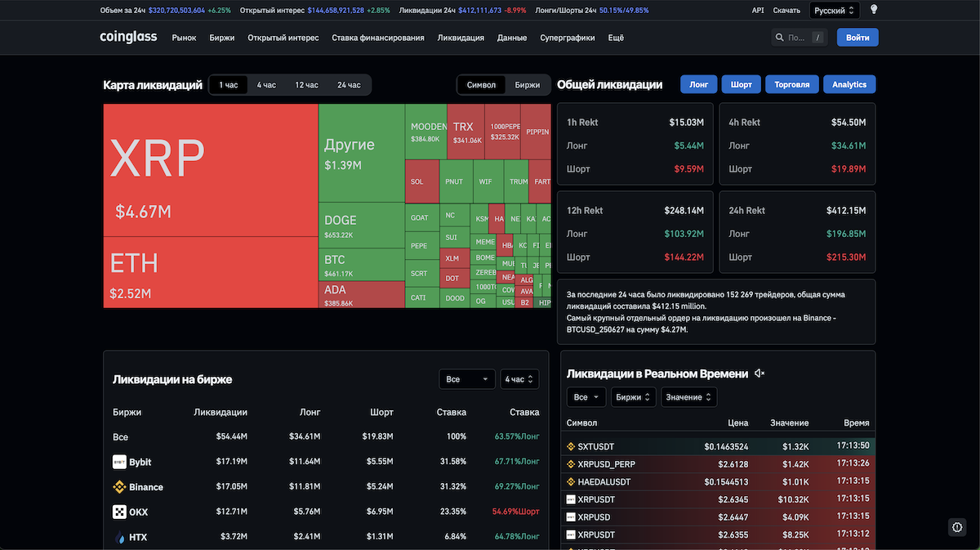
Task: Click the HTX flame logo
Action: (x=119, y=538)
